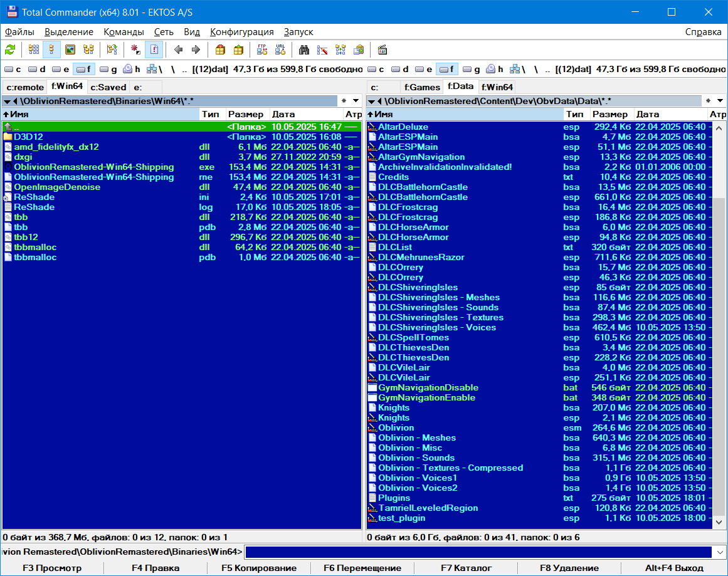Screen dimensions: 728x576
Task: Synchronize directories via the toolbar icon
Action: pyautogui.click(x=340, y=50)
